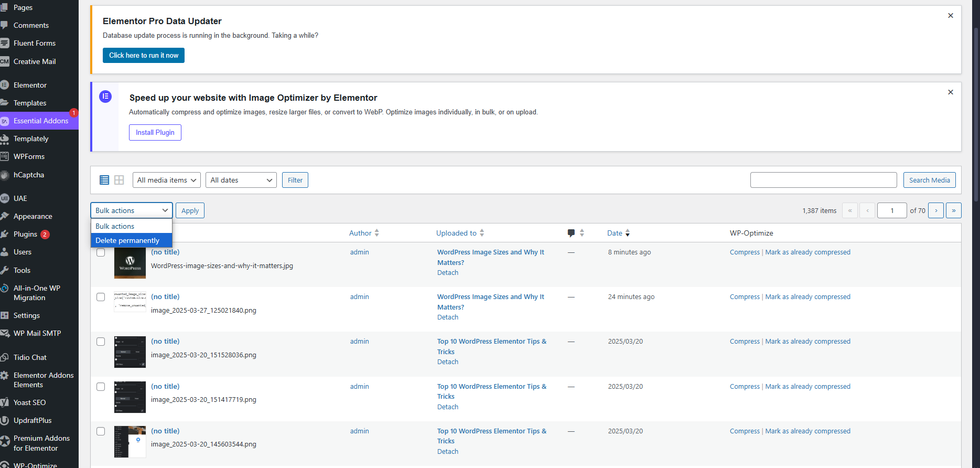Image resolution: width=980 pixels, height=468 pixels.
Task: Open WP-Optimize in sidebar
Action: pos(35,465)
